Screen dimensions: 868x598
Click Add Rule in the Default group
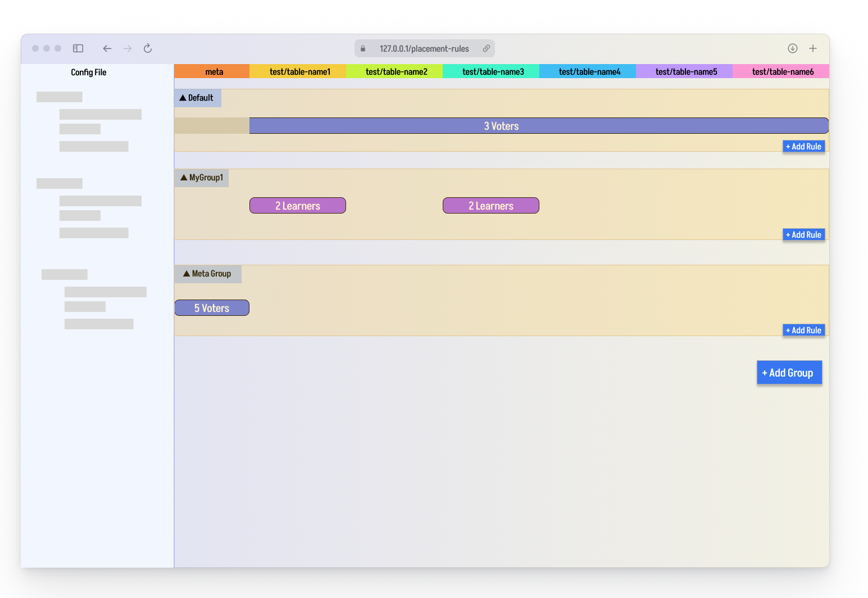point(804,147)
